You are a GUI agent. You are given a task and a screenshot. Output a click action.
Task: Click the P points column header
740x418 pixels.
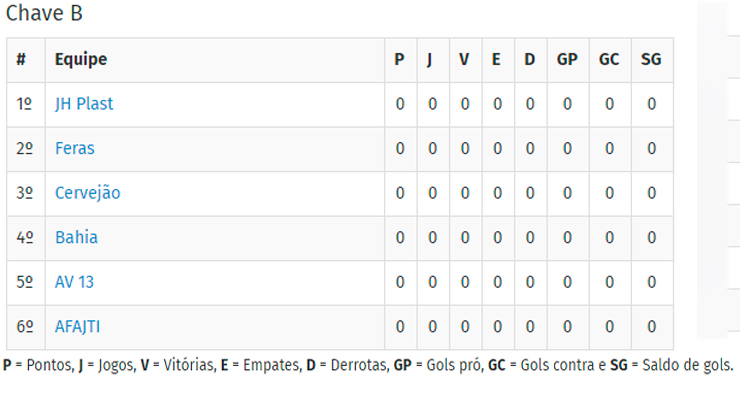coord(399,59)
